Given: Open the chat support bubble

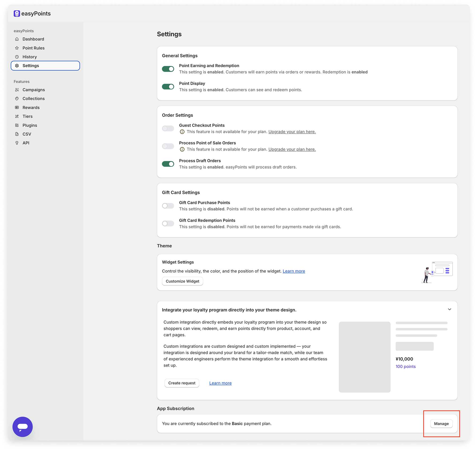Looking at the screenshot, I should 23,427.
